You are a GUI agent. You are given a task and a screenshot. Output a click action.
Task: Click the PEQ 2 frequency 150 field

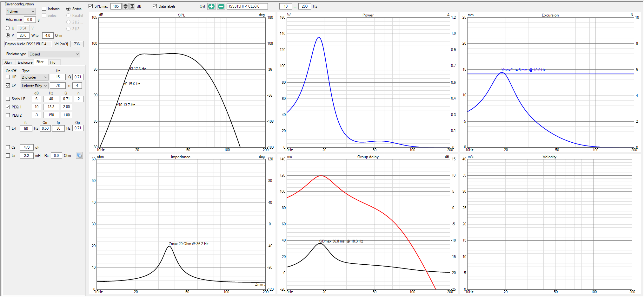[x=51, y=115]
